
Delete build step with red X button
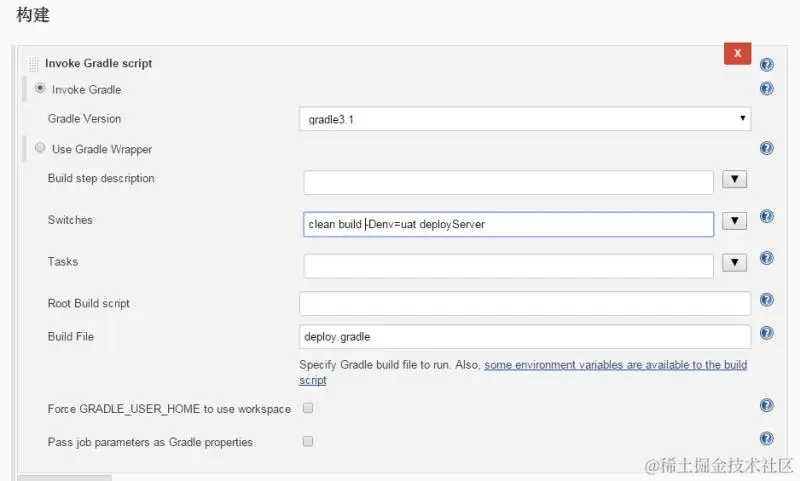click(x=737, y=53)
